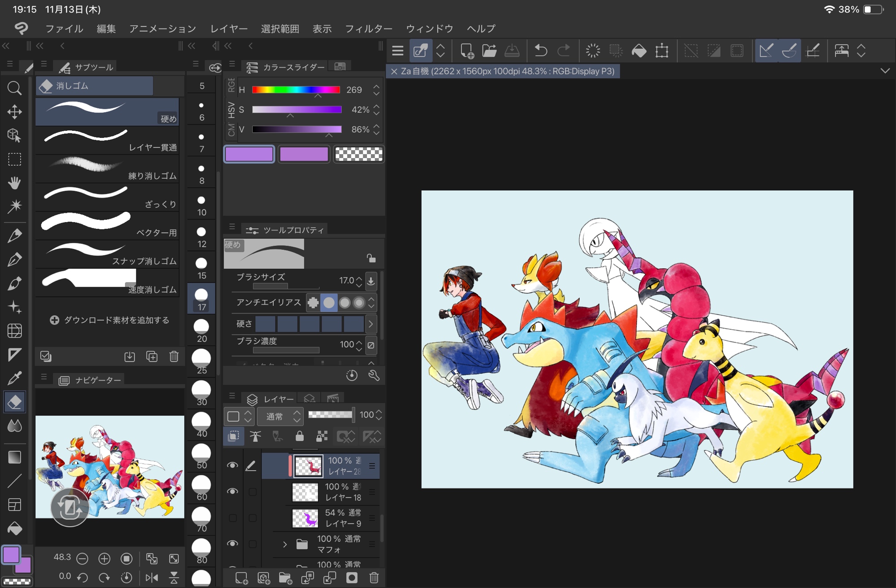Image resolution: width=896 pixels, height=588 pixels.
Task: Show the hidden レイヤー 9 layer
Action: click(x=232, y=518)
